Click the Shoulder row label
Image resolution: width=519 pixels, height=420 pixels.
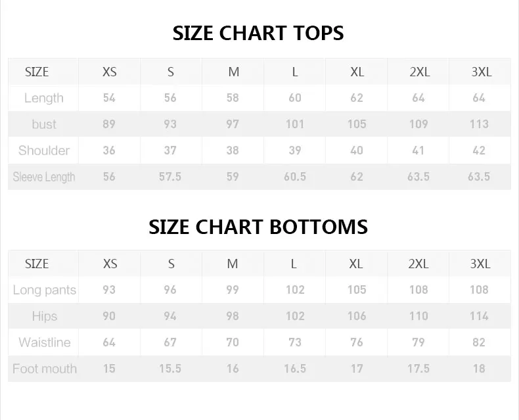click(x=44, y=151)
